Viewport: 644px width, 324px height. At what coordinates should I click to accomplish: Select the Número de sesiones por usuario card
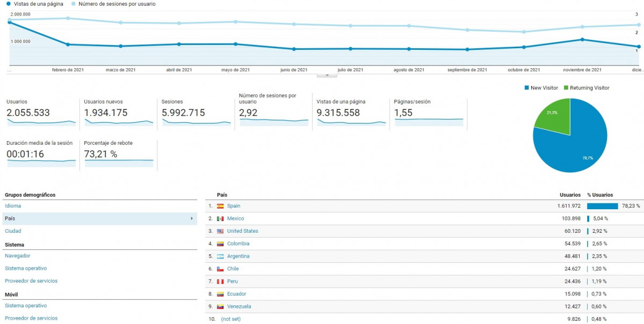coord(274,112)
